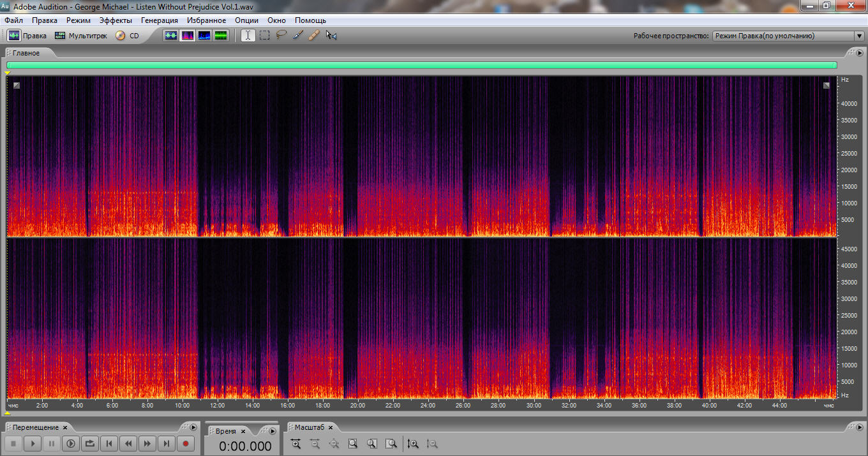Click the чмс time format label at ruler start
This screenshot has width=868, height=456.
click(x=13, y=405)
